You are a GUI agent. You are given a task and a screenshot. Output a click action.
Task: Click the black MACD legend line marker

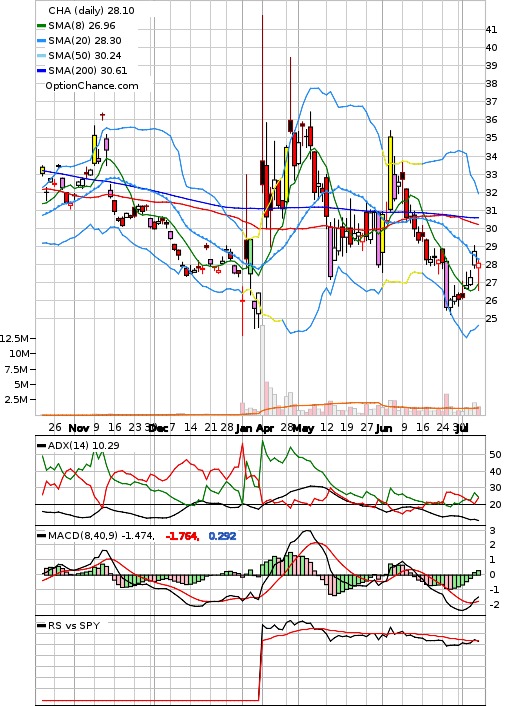click(41, 536)
